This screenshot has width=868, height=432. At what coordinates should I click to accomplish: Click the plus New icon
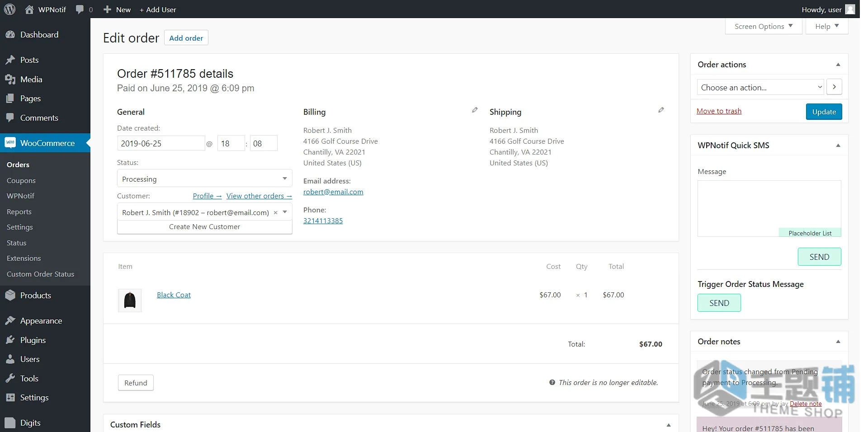[x=107, y=9]
